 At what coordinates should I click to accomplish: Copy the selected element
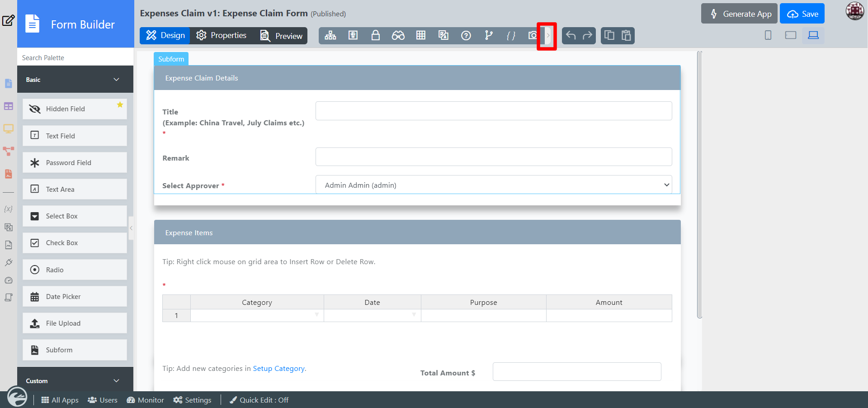point(609,35)
